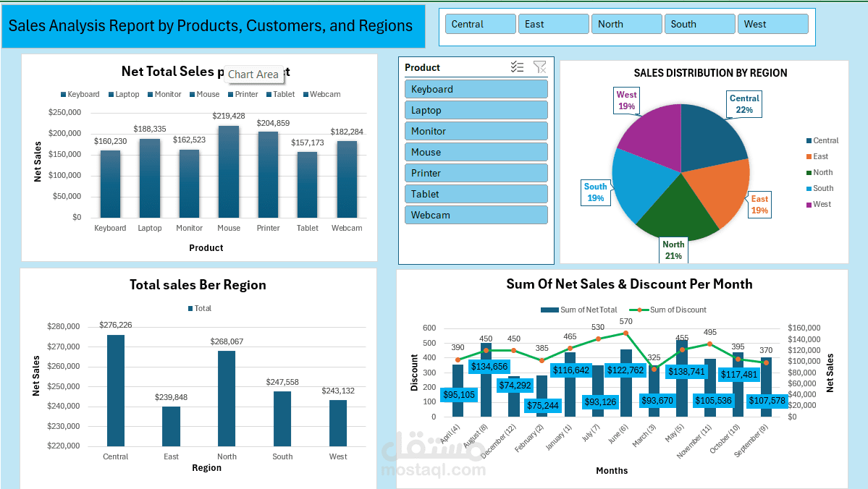Viewport: 868px width, 489px height.
Task: Click the Central bar in region chart
Action: (116, 391)
